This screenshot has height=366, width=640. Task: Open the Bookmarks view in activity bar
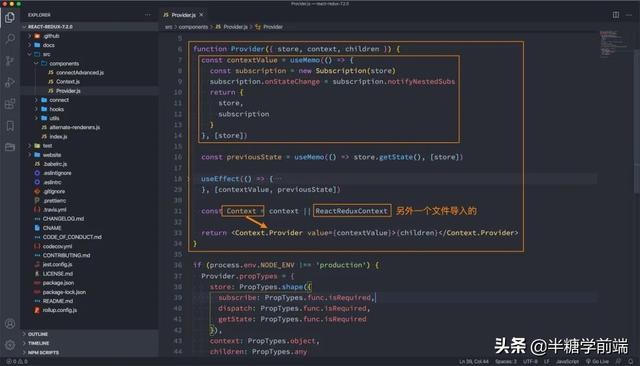pyautogui.click(x=10, y=126)
